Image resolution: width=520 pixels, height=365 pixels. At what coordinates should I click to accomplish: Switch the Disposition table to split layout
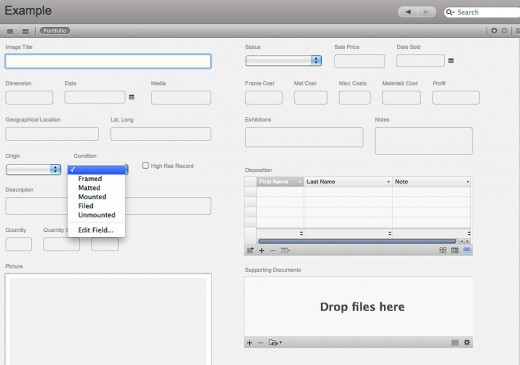tap(455, 250)
